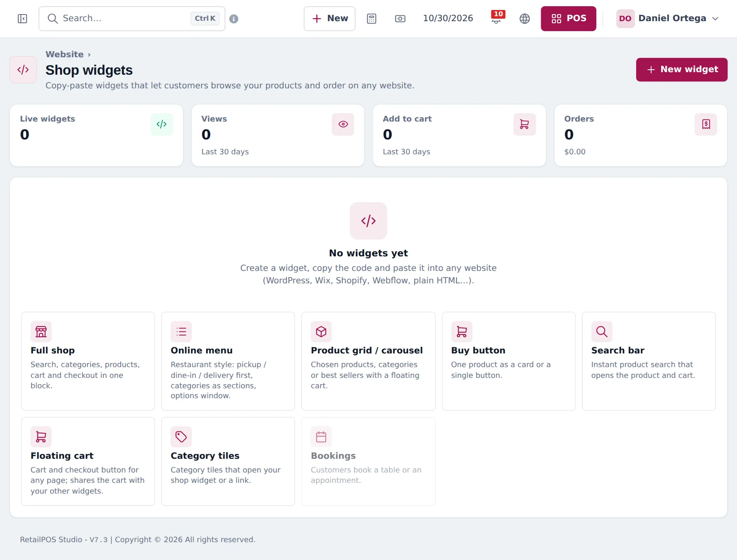Click the Floating cart icon
Image resolution: width=737 pixels, height=560 pixels.
tap(41, 437)
